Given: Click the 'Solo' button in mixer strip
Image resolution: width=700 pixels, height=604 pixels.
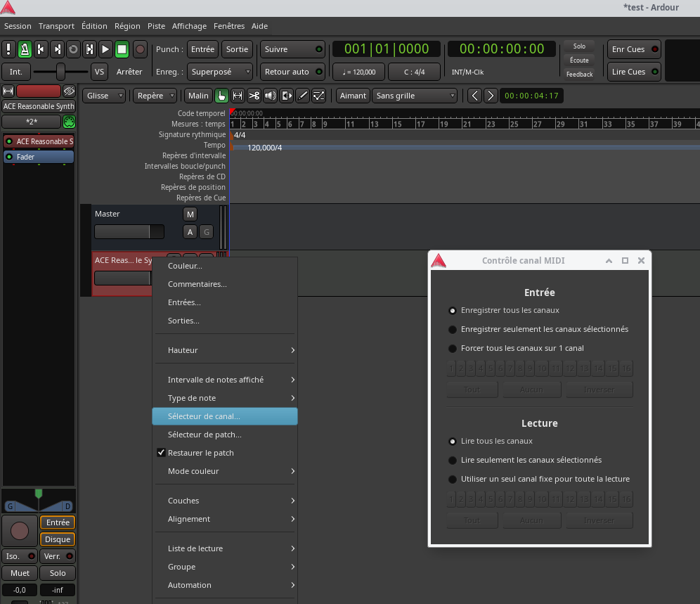Looking at the screenshot, I should click(58, 573).
